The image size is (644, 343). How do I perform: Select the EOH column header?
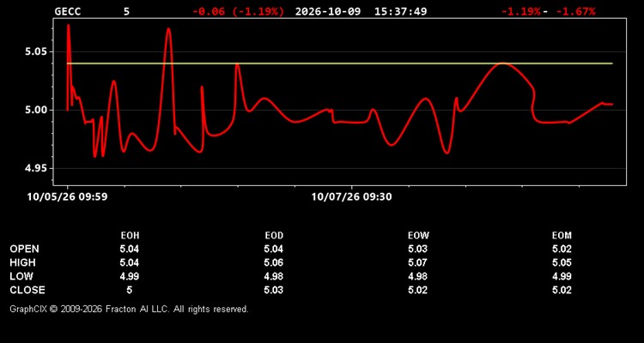click(x=130, y=236)
